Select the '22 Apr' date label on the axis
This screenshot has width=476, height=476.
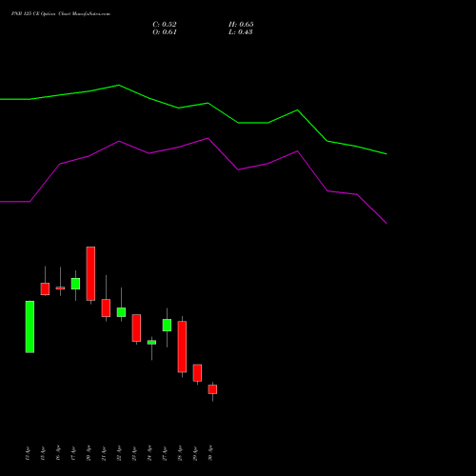[119, 453]
